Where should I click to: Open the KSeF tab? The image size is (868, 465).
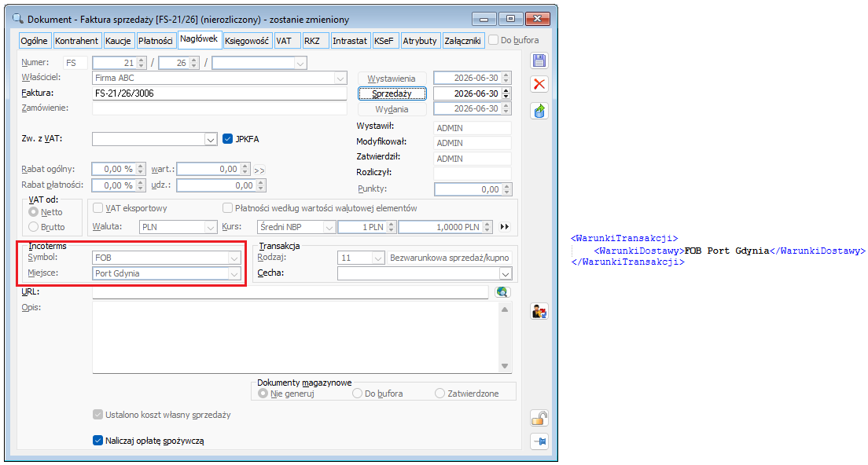384,40
